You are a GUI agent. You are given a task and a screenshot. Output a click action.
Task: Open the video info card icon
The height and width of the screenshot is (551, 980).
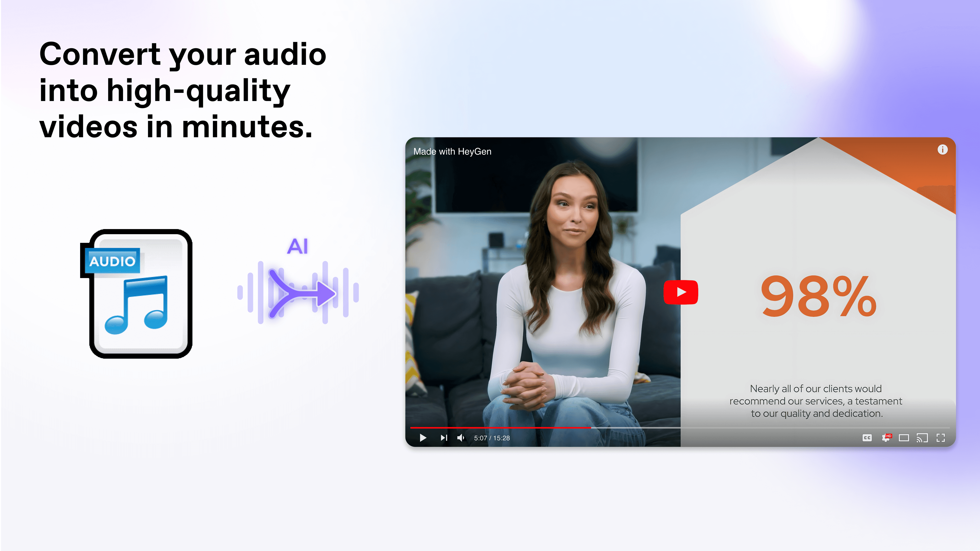click(x=942, y=149)
